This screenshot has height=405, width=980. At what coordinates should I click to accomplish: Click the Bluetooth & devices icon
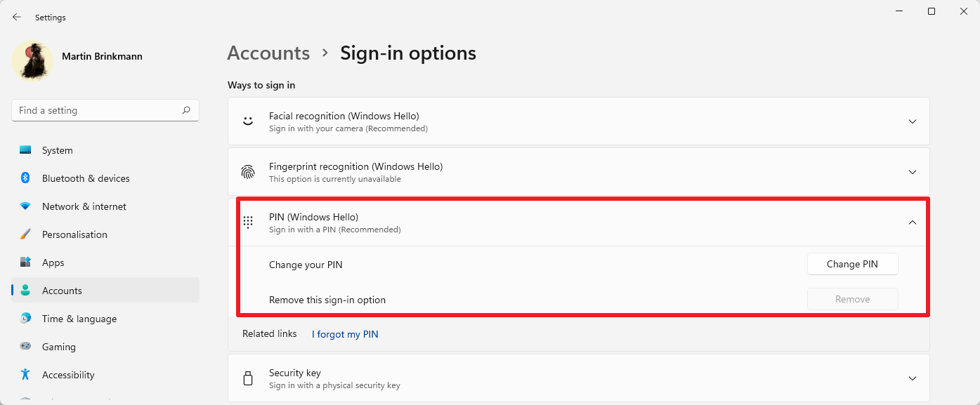coord(25,178)
